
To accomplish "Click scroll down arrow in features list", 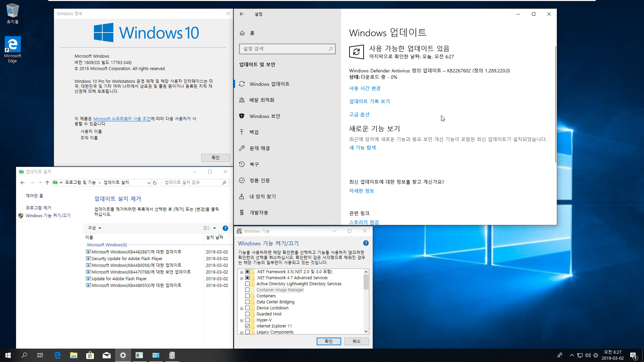I will point(366,331).
